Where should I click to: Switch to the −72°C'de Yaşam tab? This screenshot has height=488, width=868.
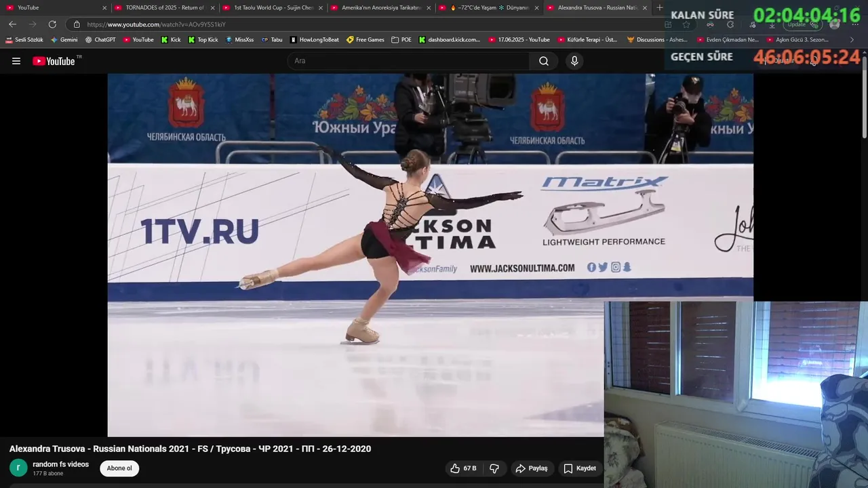pyautogui.click(x=488, y=7)
